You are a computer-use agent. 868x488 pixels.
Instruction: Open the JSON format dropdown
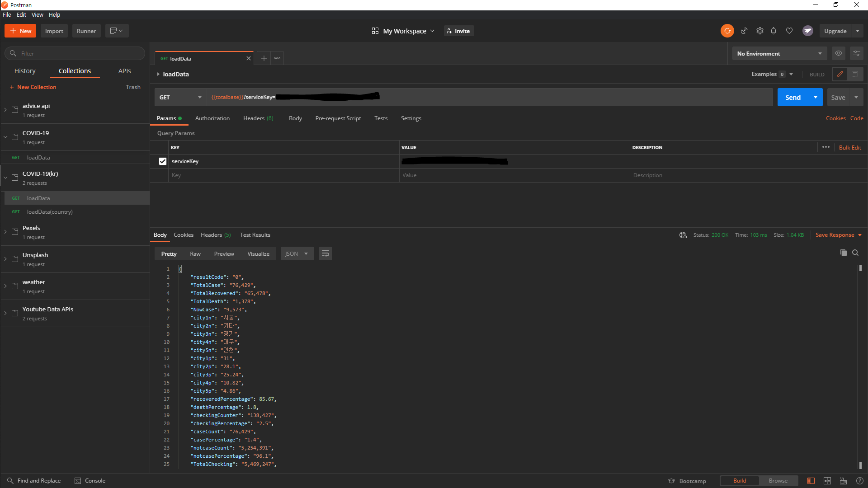click(297, 253)
